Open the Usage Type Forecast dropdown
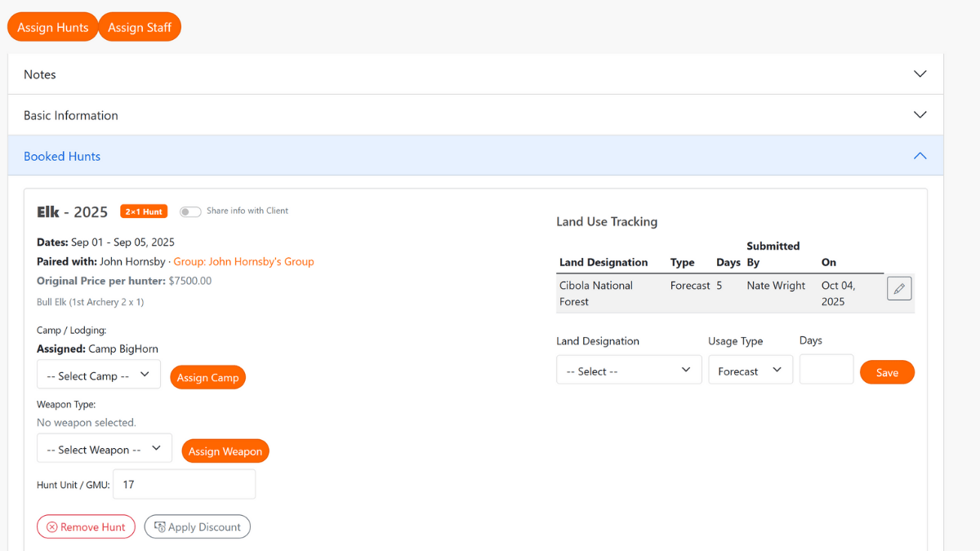The width and height of the screenshot is (980, 551). (x=750, y=371)
